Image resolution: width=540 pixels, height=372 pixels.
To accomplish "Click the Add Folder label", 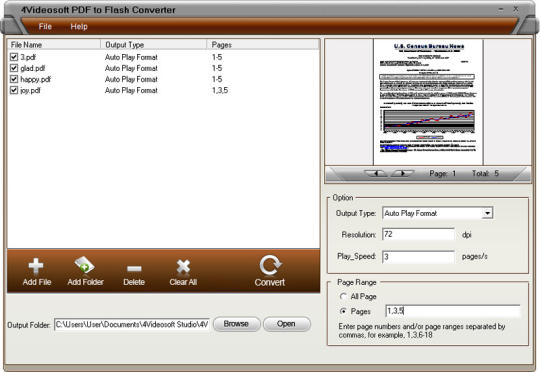I will (85, 282).
